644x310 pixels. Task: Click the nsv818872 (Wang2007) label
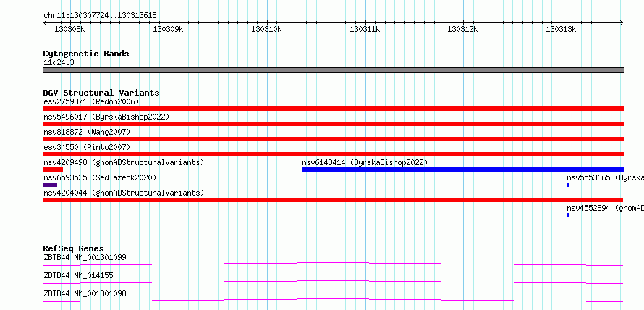point(87,132)
